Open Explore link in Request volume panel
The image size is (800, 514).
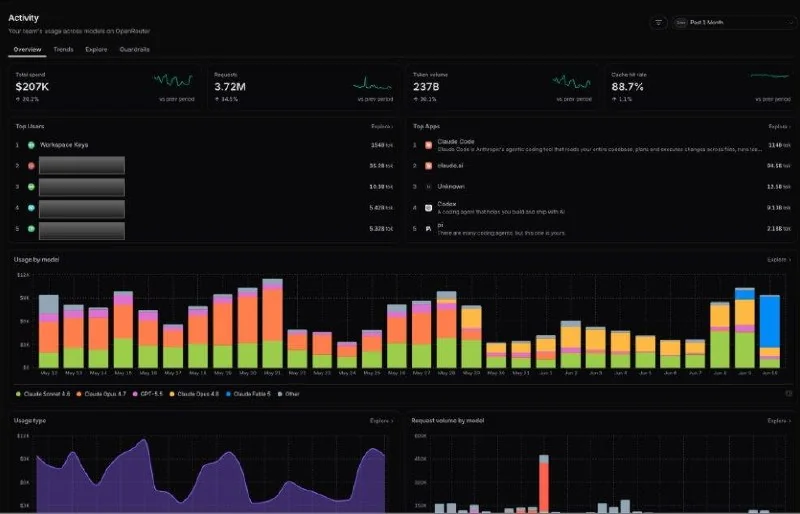tap(779, 421)
